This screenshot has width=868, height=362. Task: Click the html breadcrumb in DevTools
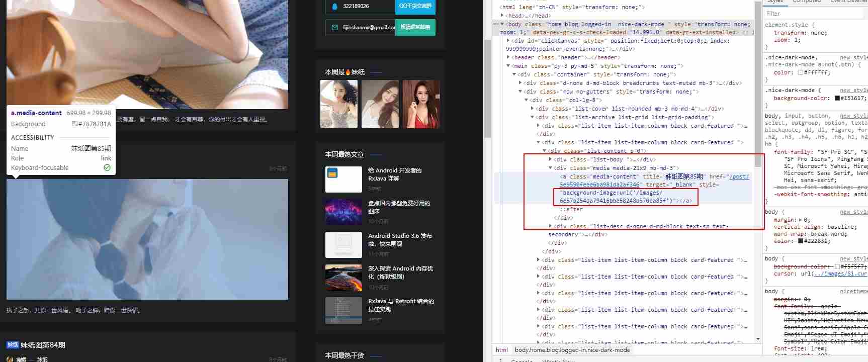coord(502,350)
